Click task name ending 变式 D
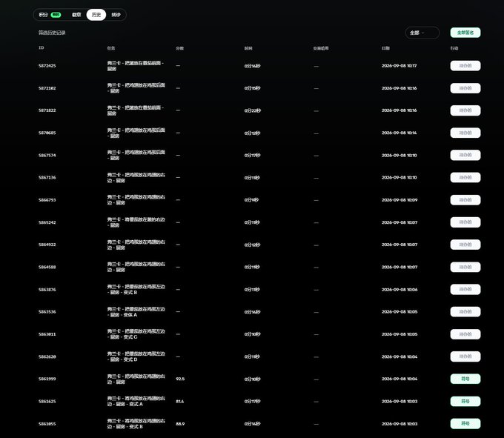504x438 pixels. pos(136,356)
